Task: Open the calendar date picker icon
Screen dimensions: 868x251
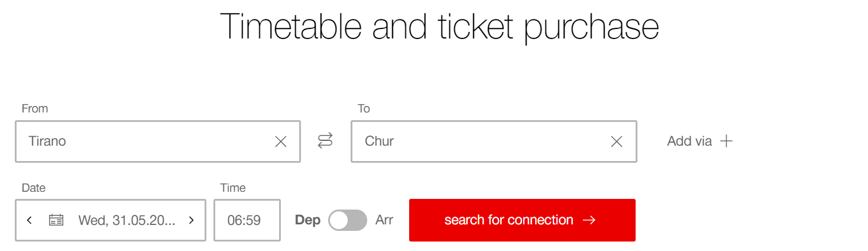Action: pyautogui.click(x=56, y=220)
